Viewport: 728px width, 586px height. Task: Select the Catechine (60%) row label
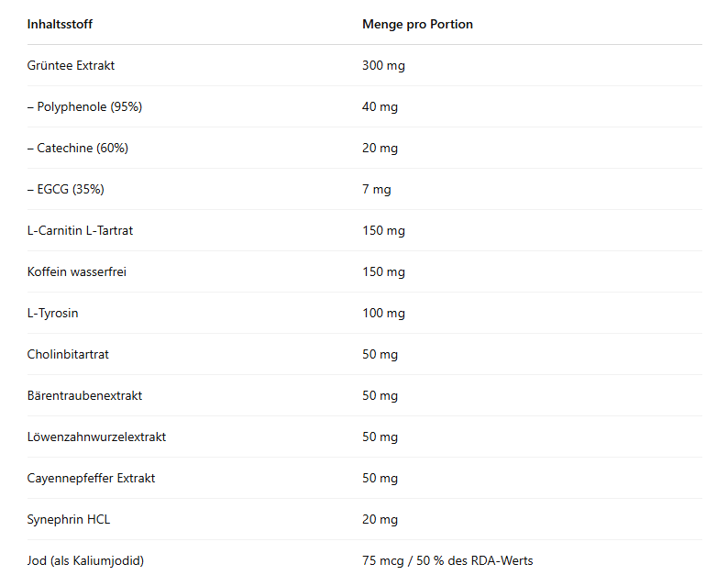tap(78, 148)
